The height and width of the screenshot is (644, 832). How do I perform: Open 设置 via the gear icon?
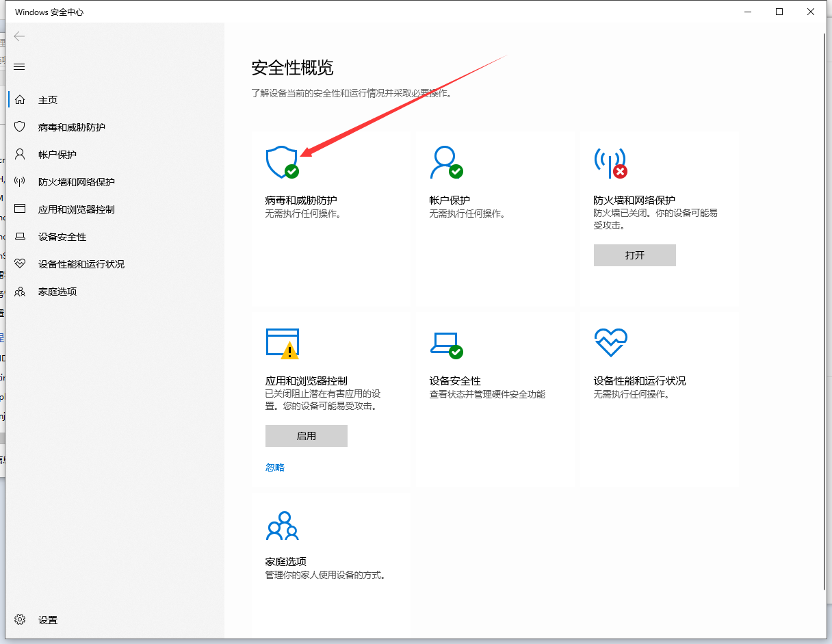point(20,620)
